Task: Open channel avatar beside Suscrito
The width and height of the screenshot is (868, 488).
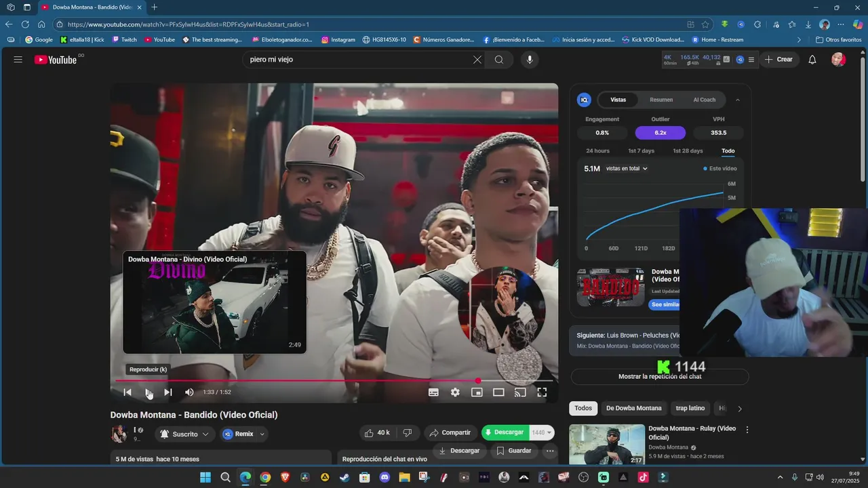Action: (119, 434)
